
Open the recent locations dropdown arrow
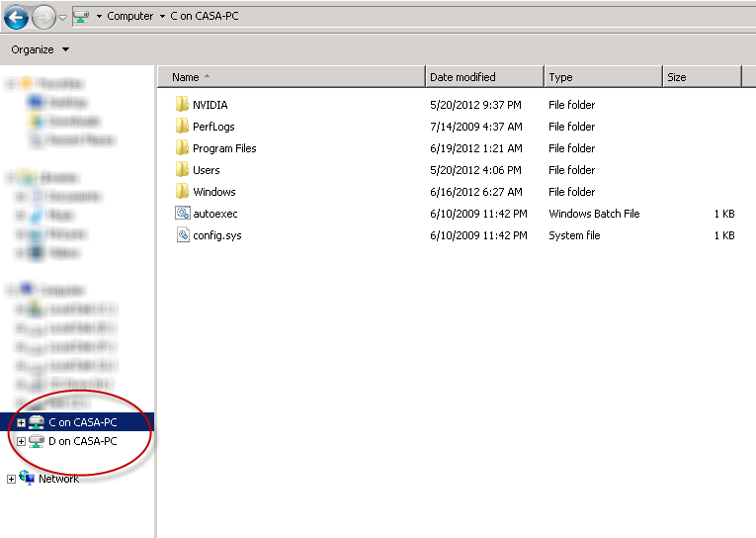click(x=63, y=17)
